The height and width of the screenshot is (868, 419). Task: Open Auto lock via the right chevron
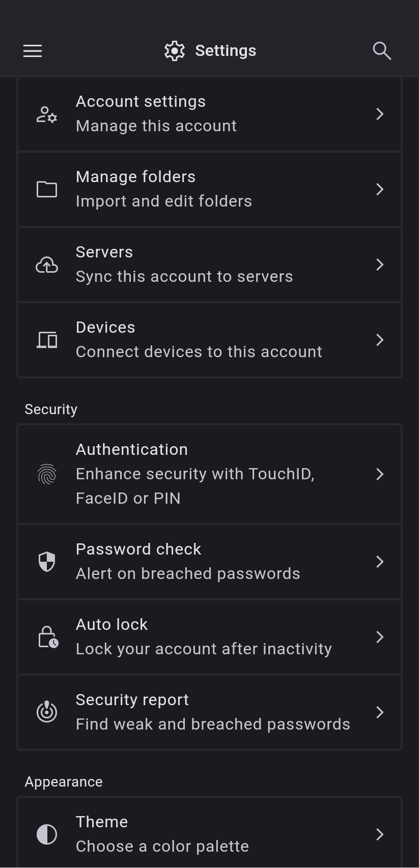click(380, 637)
